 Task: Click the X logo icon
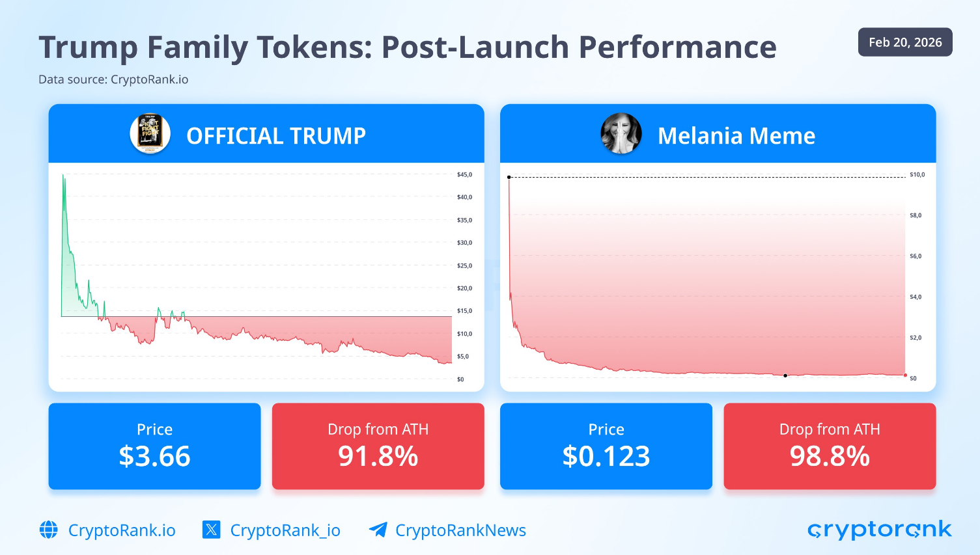[x=211, y=530]
